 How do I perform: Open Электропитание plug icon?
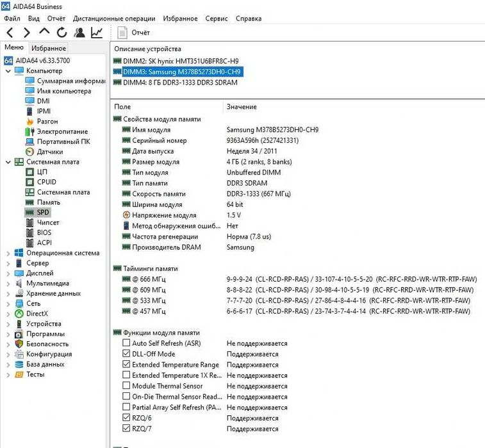29,132
